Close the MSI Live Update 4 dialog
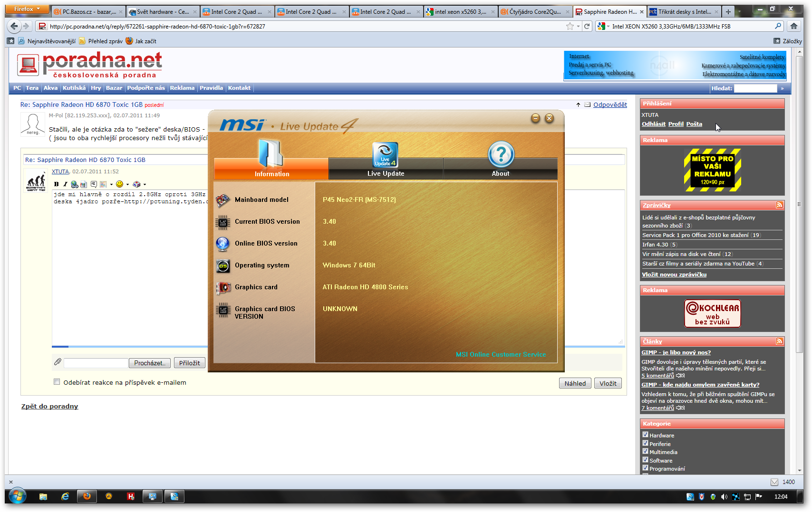 (x=549, y=118)
